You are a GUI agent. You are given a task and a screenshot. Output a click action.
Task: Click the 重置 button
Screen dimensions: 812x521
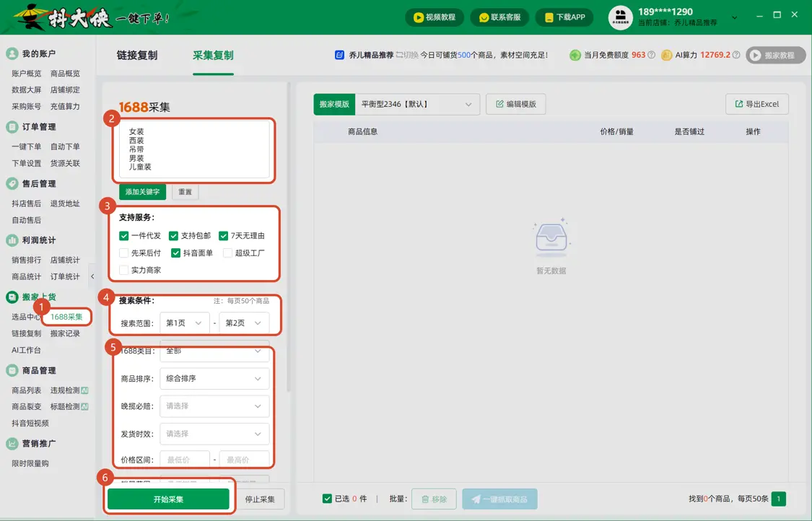[185, 192]
